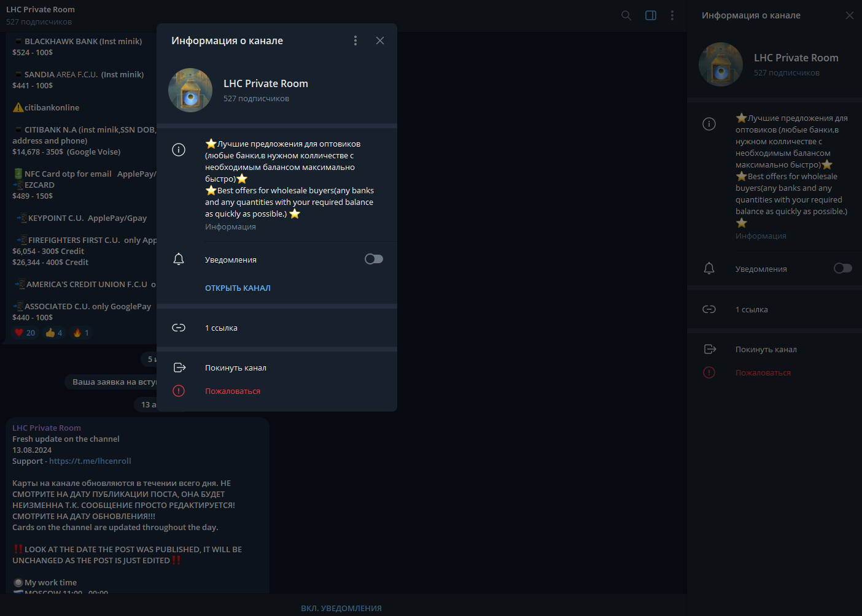This screenshot has height=616, width=862.
Task: Toggle the side panel icon in header
Action: point(651,15)
